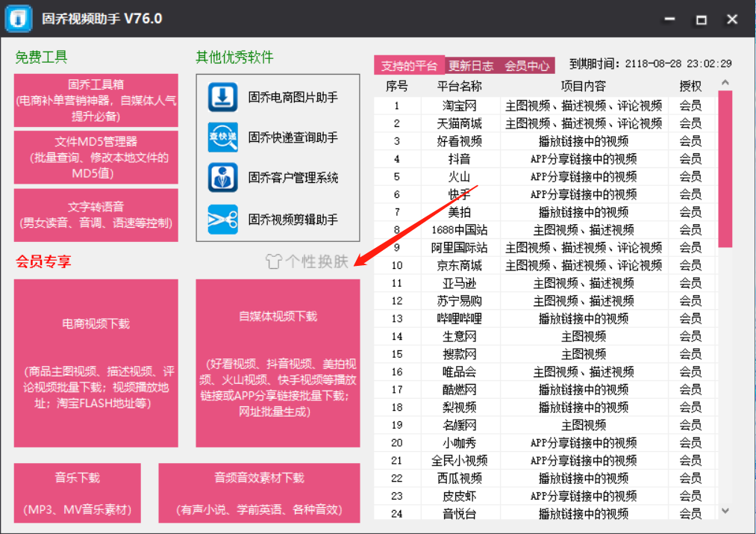Open the 文件MD5管理器 tool

click(96, 158)
